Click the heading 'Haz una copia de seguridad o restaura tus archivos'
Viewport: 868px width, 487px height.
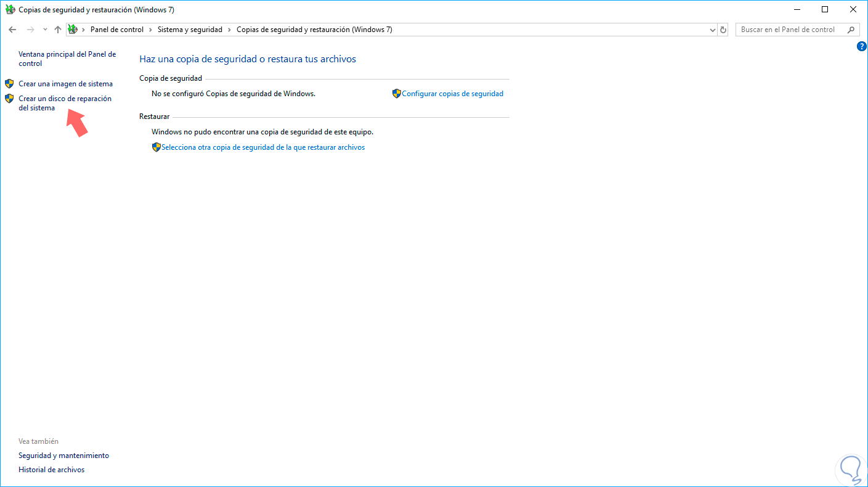pos(248,59)
